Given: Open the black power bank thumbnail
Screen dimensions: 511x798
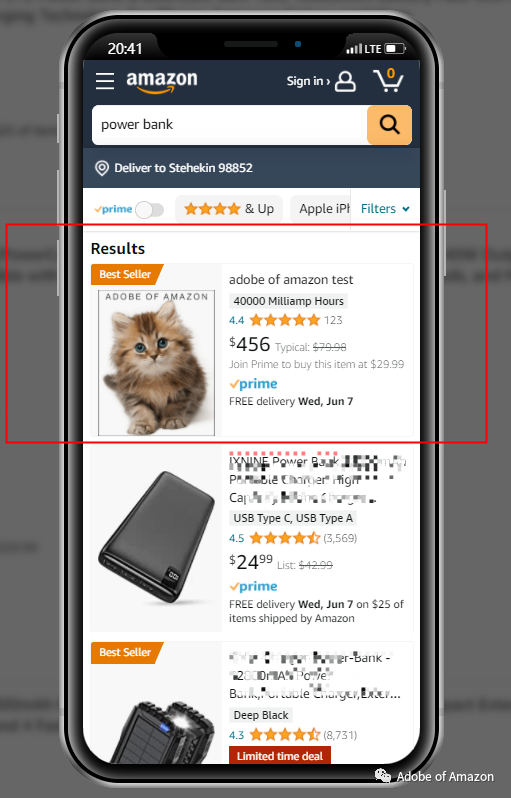Looking at the screenshot, I should pos(156,538).
